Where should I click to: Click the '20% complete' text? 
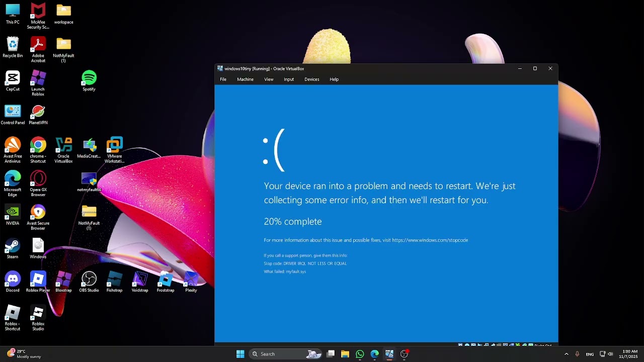tap(293, 222)
